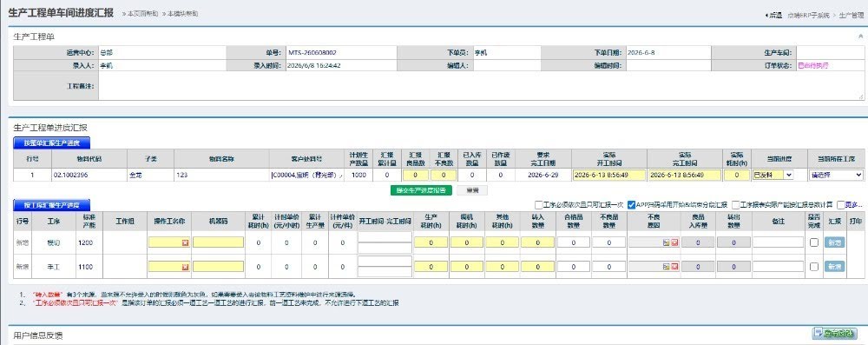
Task: Open the 当前进度 dropdown showing 已发料
Action: pyautogui.click(x=773, y=175)
